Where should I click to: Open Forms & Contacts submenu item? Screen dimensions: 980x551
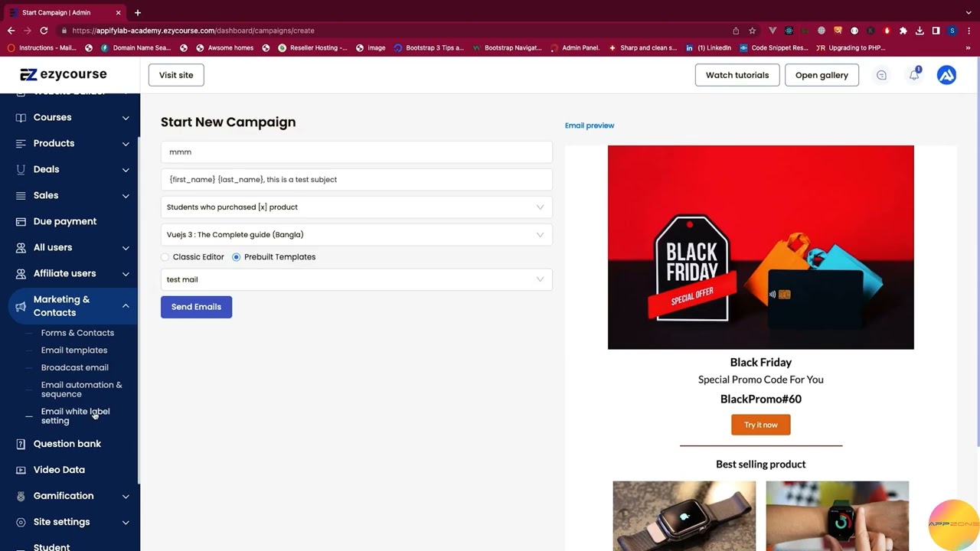77,333
